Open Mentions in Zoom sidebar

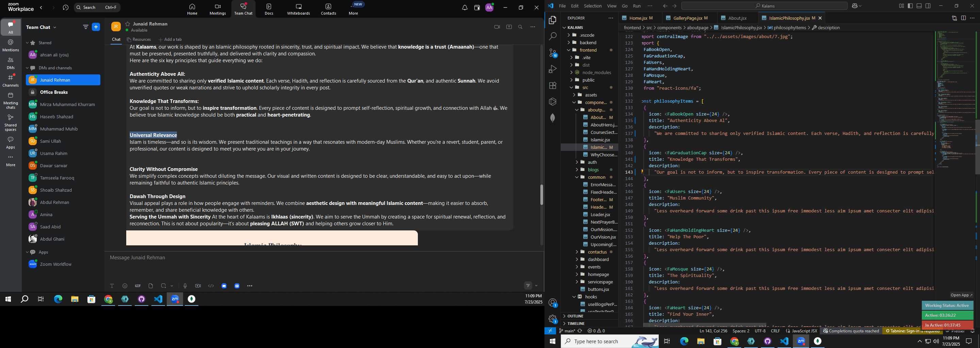click(x=11, y=46)
